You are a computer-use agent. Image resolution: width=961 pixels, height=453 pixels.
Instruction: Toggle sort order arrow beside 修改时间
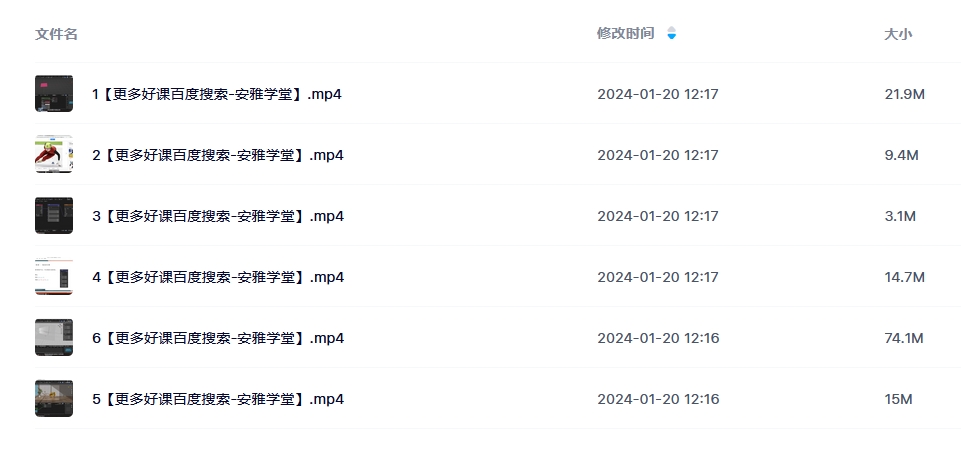pos(672,33)
